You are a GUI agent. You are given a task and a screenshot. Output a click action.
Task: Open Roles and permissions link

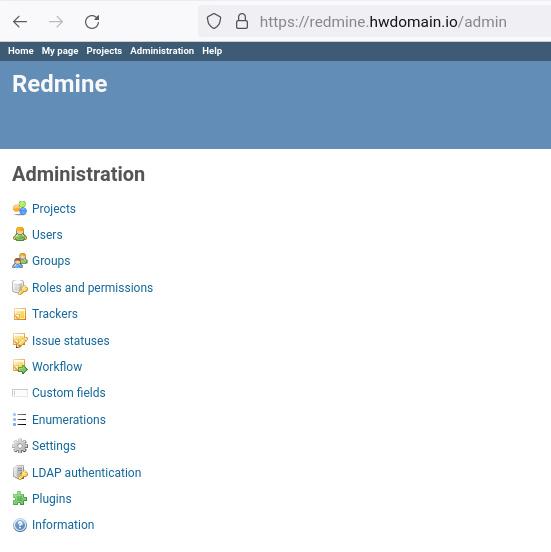pos(93,288)
